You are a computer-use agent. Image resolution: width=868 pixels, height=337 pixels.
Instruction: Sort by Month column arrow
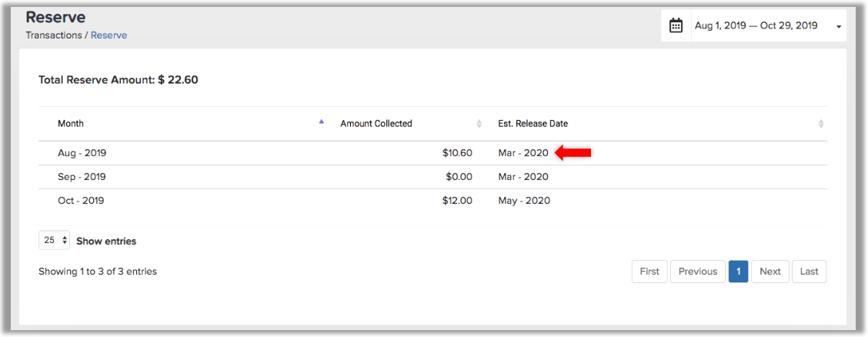pos(322,122)
